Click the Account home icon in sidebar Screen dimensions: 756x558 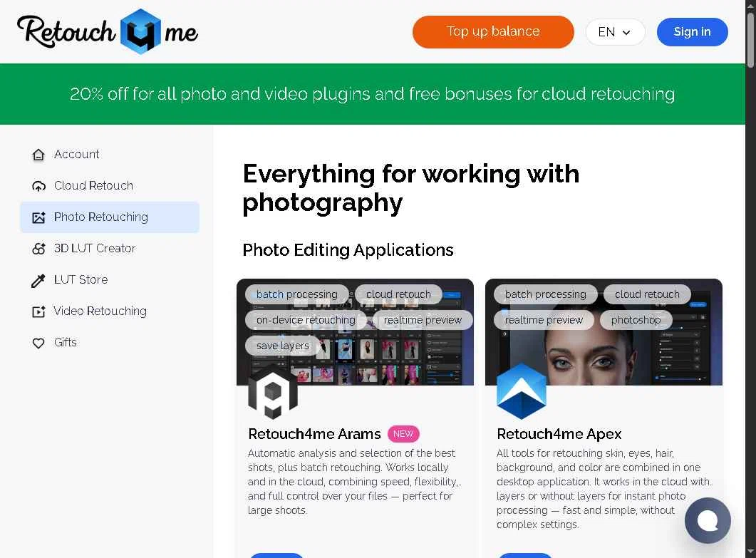tap(38, 155)
